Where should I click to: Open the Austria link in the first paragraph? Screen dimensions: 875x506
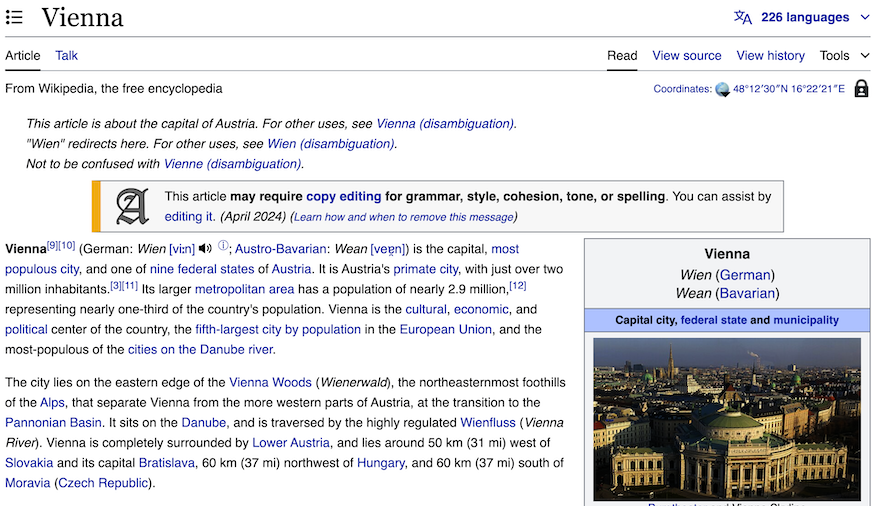(x=291, y=269)
